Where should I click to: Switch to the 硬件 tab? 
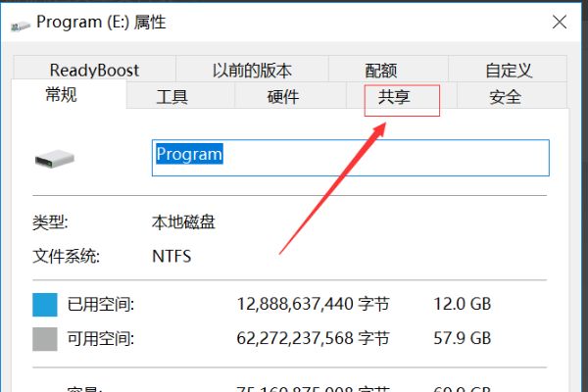[x=290, y=96]
